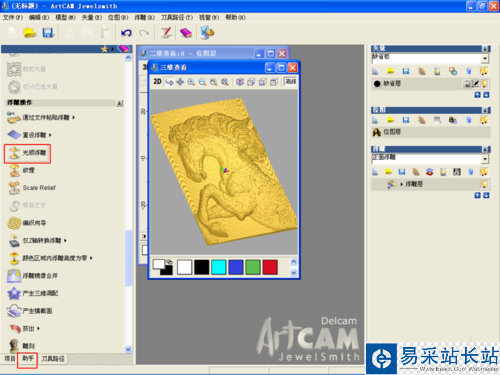Click the save floppy disk icon in main toolbar
The image size is (500, 375).
tap(48, 33)
